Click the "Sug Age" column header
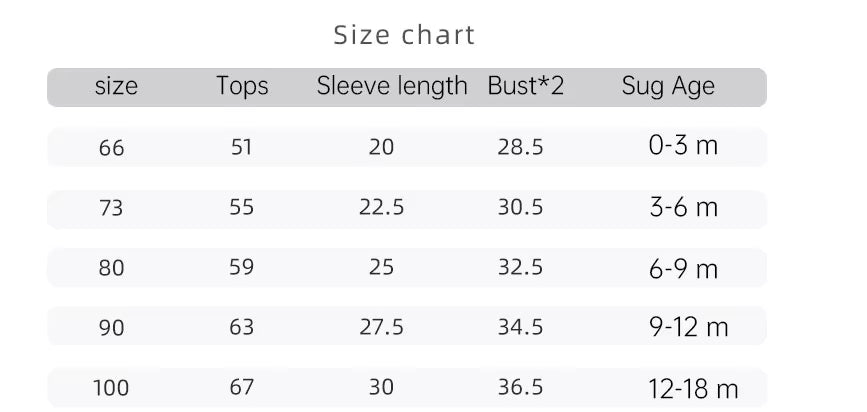Image resolution: width=867 pixels, height=412 pixels. point(668,87)
